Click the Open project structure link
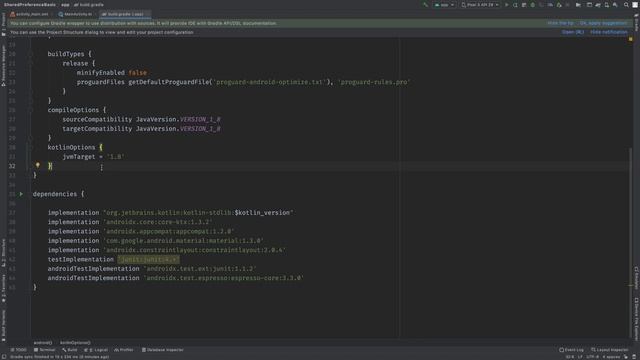640x360 pixels. click(573, 32)
